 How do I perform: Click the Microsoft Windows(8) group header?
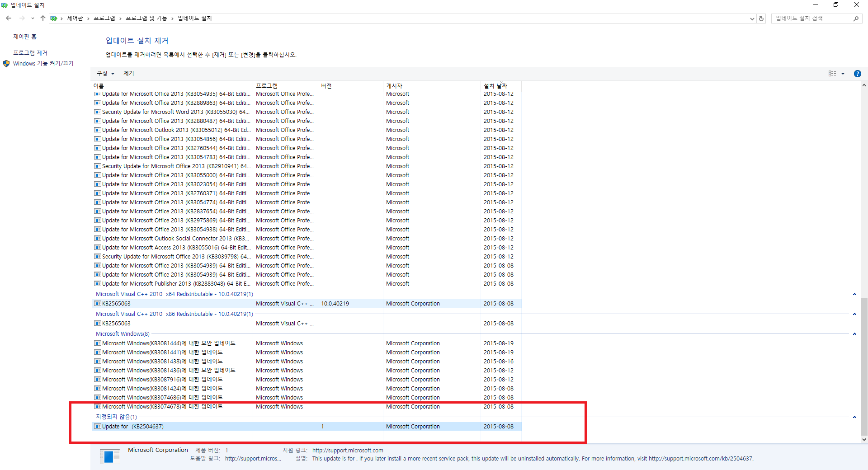pos(123,334)
